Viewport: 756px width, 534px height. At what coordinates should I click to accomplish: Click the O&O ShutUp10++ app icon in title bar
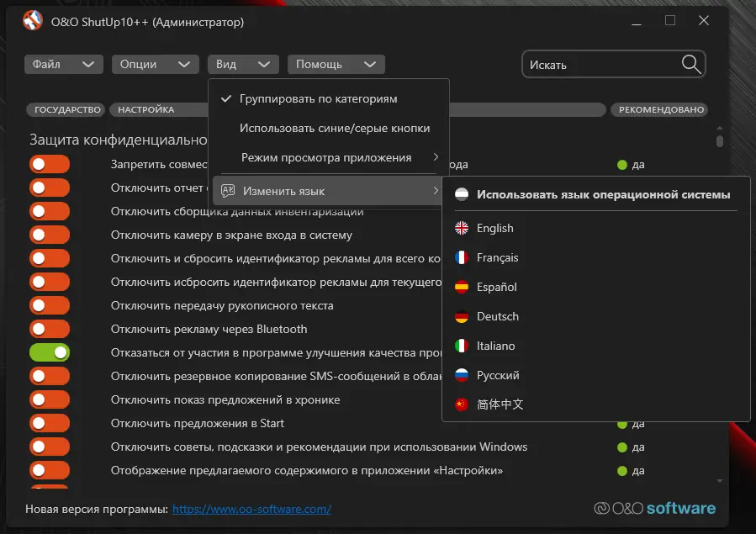33,21
